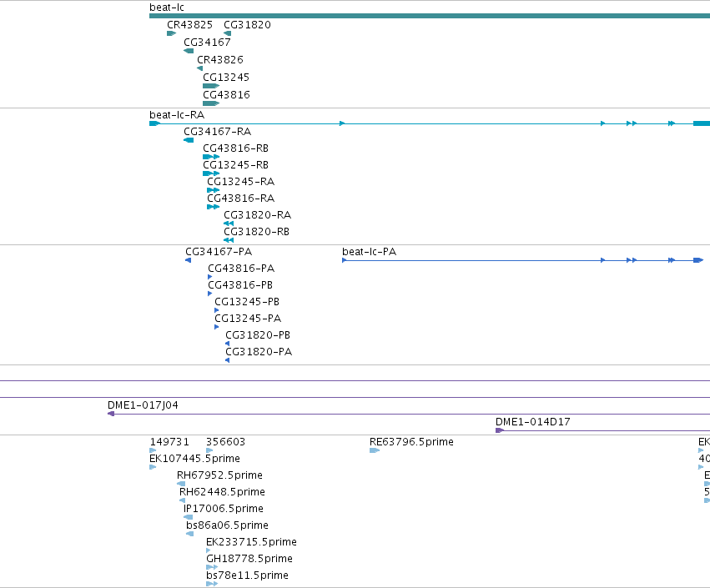
Task: Select the CG13245 gene arrow glyph
Action: click(x=211, y=86)
